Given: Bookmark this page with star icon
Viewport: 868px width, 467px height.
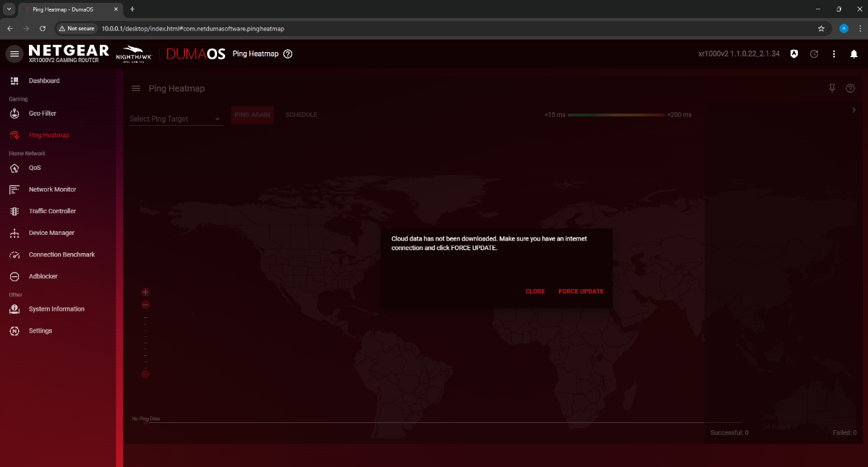Looking at the screenshot, I should 821,28.
